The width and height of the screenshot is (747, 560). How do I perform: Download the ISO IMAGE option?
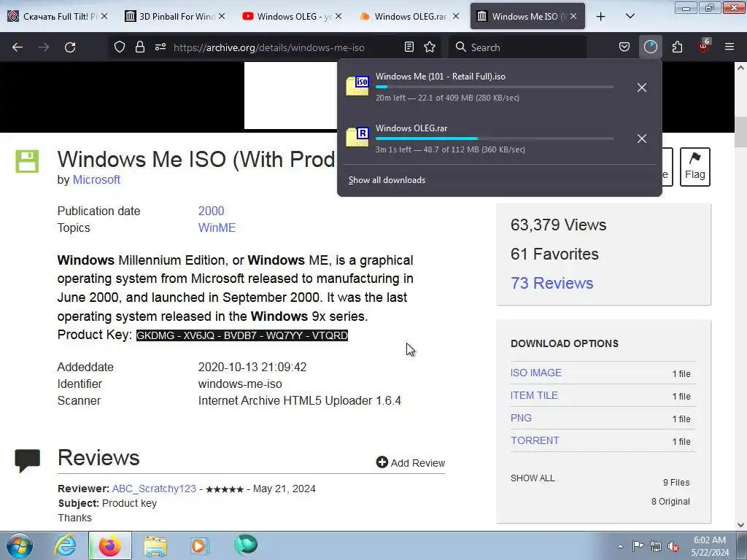536,373
